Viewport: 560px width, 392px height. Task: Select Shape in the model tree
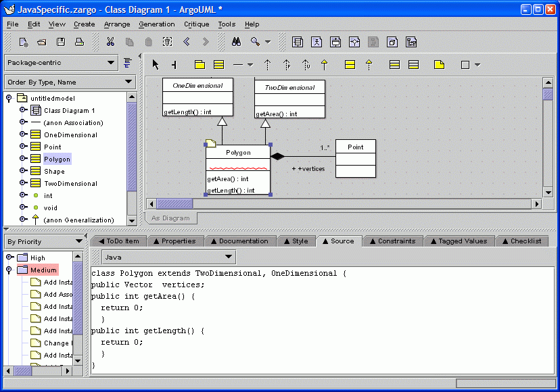(x=54, y=172)
